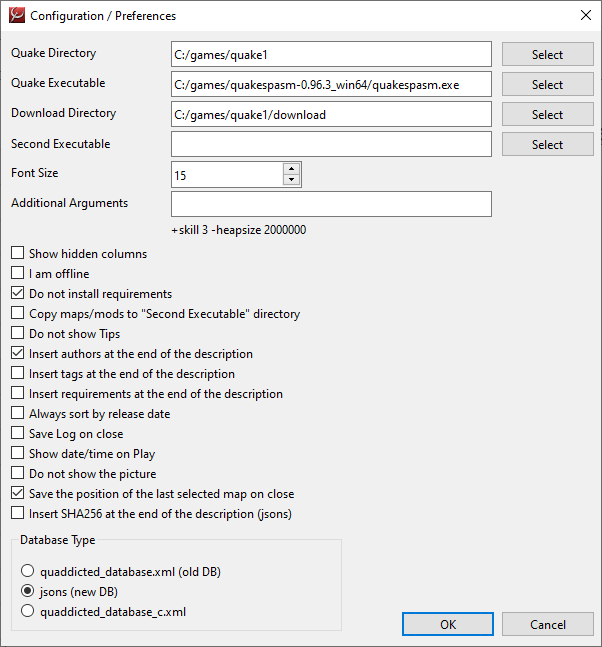
Task: Increase font size with up arrow
Action: point(291,168)
